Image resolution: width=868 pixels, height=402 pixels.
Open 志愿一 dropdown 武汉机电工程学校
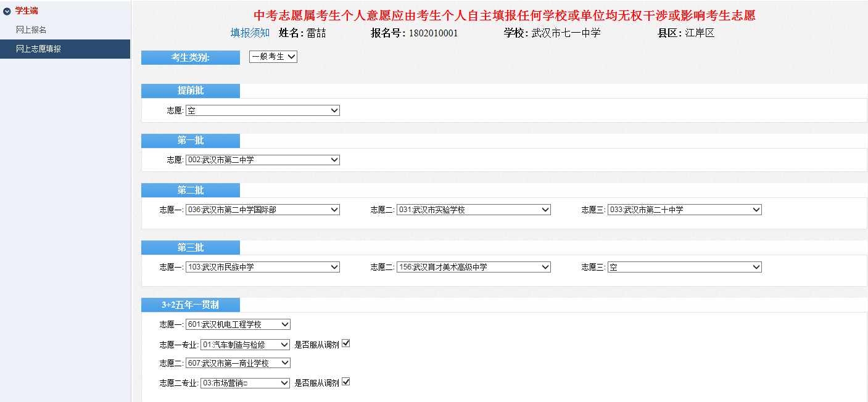(238, 324)
